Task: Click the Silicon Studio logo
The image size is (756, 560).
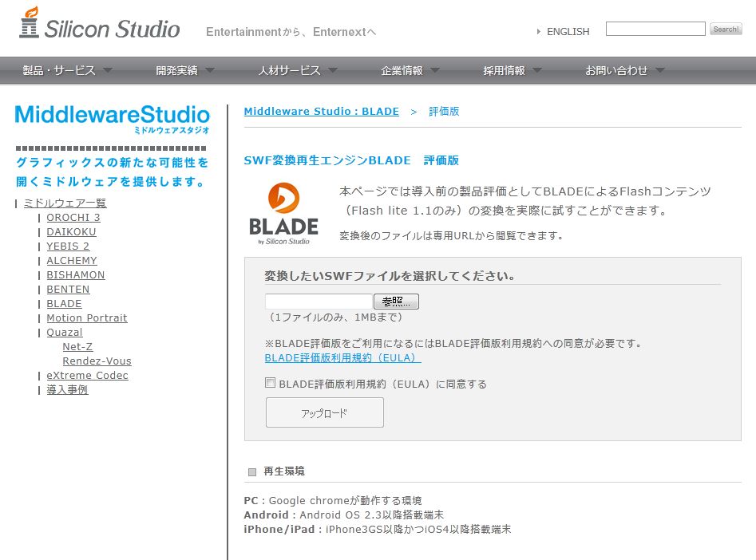Action: (x=99, y=23)
